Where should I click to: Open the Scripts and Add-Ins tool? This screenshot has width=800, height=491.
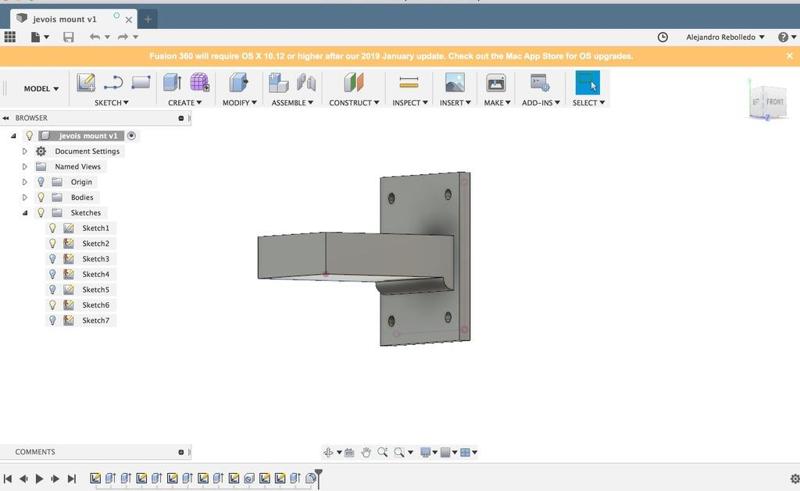[x=539, y=83]
